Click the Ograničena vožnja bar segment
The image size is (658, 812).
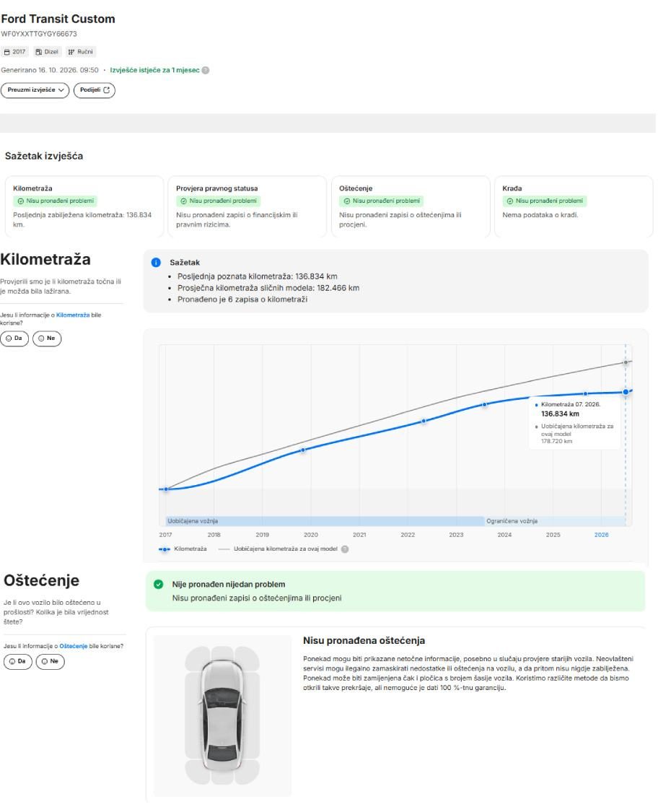555,521
